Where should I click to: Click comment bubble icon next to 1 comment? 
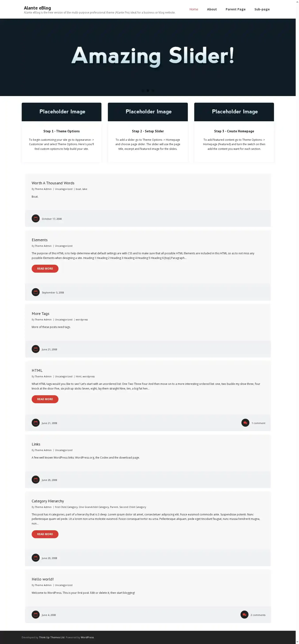[x=245, y=423]
